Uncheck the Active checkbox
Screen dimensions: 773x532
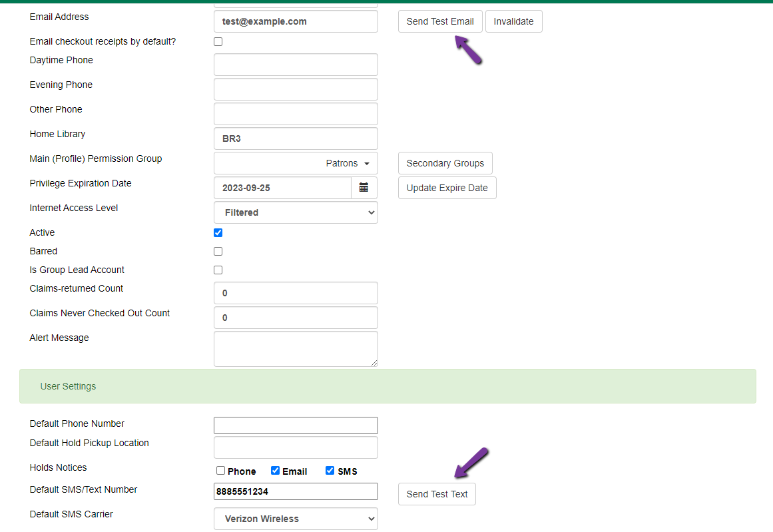[218, 233]
